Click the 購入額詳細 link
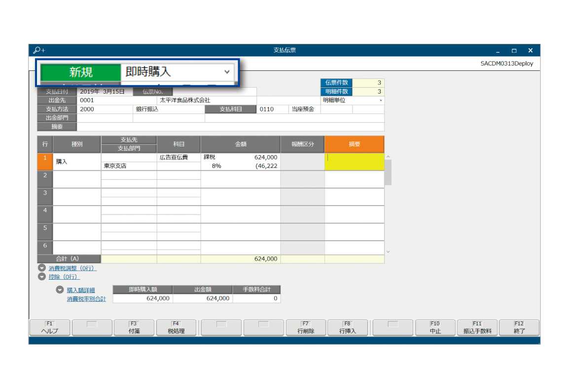 point(81,290)
